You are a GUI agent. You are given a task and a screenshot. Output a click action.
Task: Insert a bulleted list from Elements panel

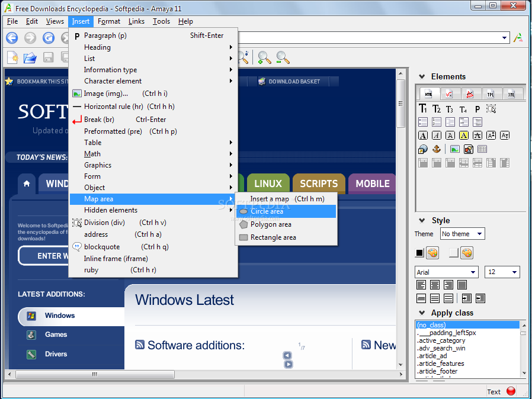pyautogui.click(x=423, y=122)
